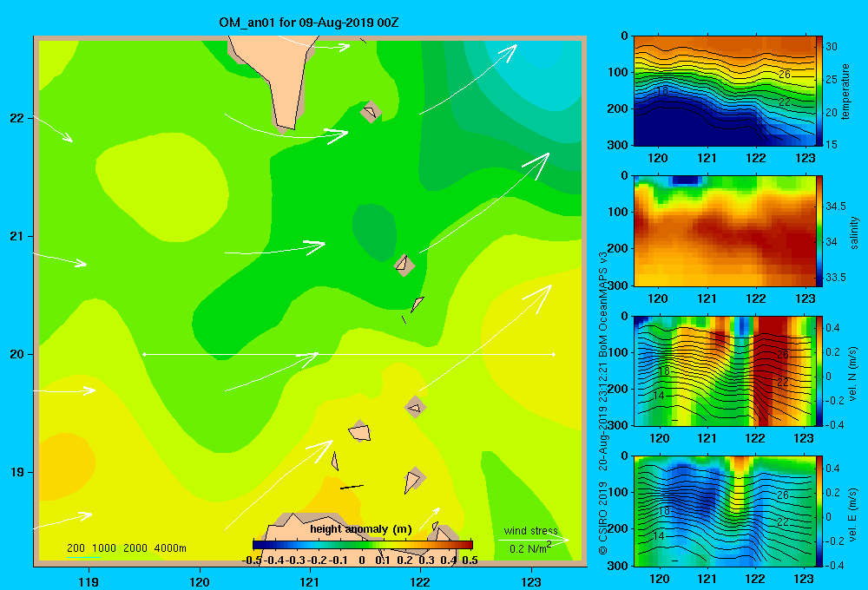The width and height of the screenshot is (868, 590).
Task: Click the '4000m' bathymetry legend label
Action: click(170, 548)
